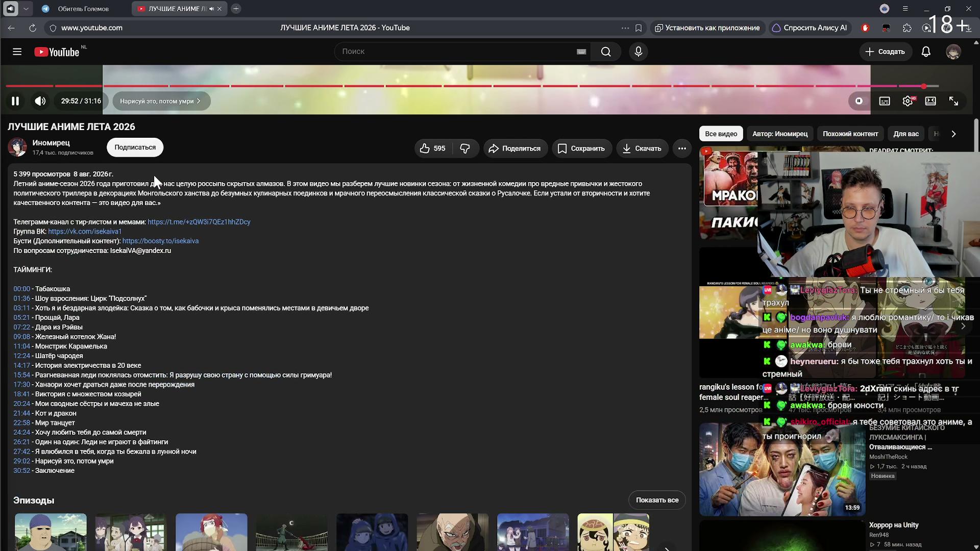Open the vk.com/isekaiva1 link

click(85, 232)
